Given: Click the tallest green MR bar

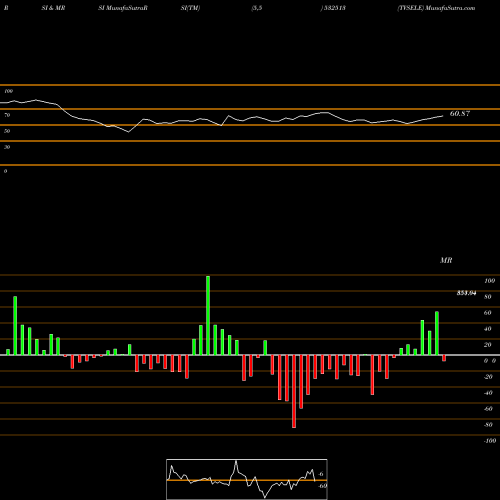Looking at the screenshot, I should (x=208, y=315).
